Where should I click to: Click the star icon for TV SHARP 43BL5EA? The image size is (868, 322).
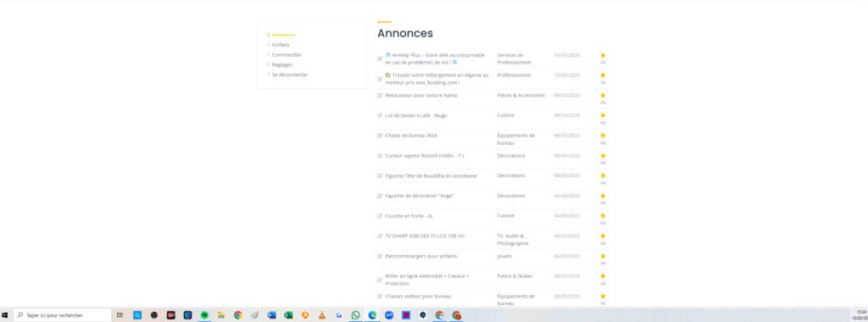click(603, 236)
